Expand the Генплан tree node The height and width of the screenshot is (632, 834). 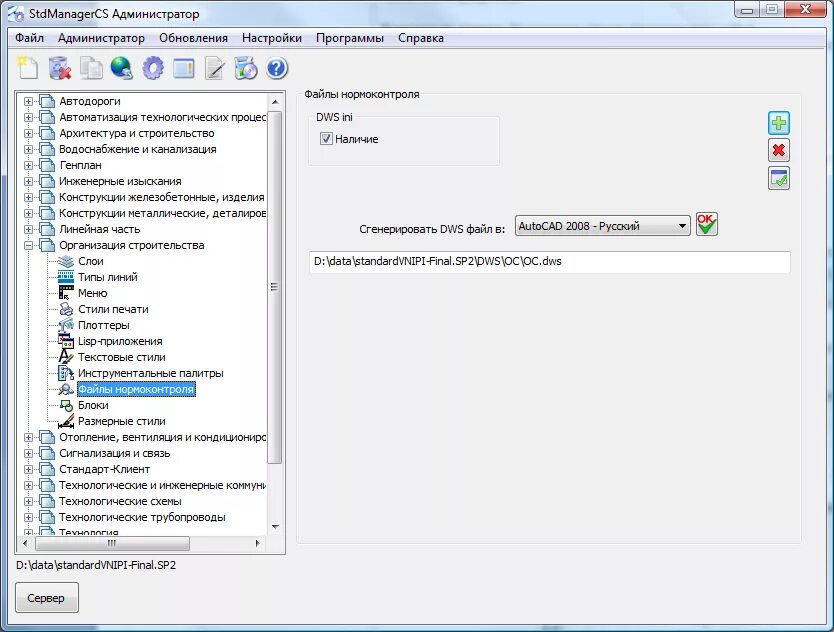coord(29,165)
